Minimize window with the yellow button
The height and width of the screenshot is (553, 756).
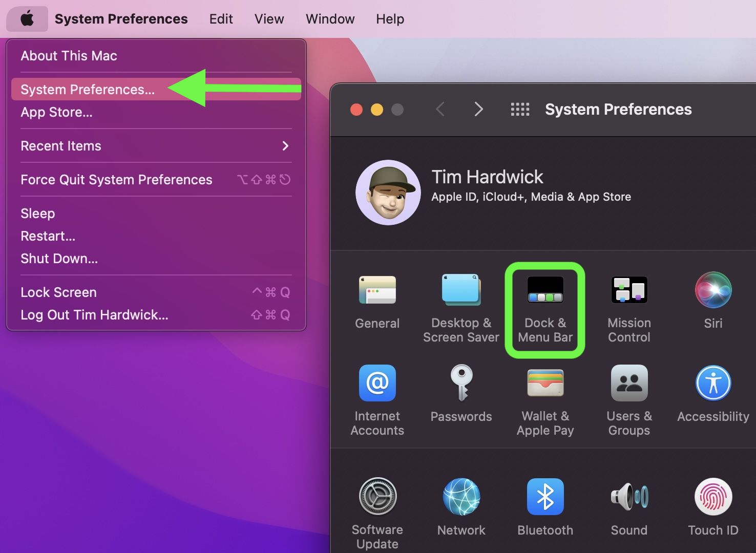click(377, 110)
